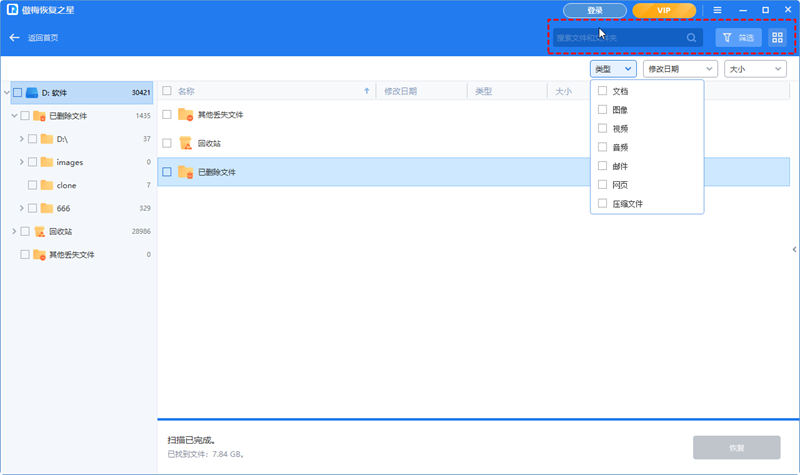Image resolution: width=800 pixels, height=475 pixels.
Task: Click the 筛选 filter button
Action: pos(738,38)
